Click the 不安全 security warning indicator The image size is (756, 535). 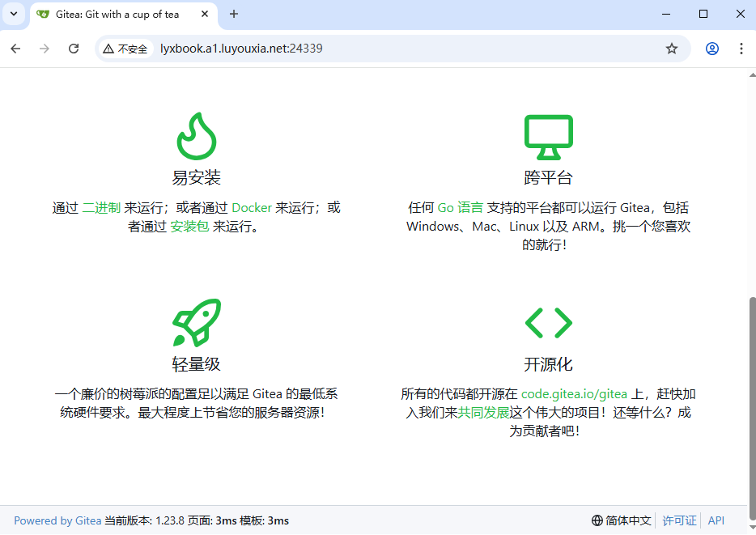click(125, 49)
